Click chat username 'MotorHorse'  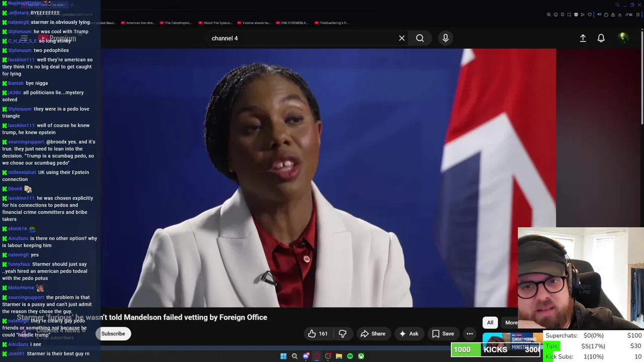(21, 288)
